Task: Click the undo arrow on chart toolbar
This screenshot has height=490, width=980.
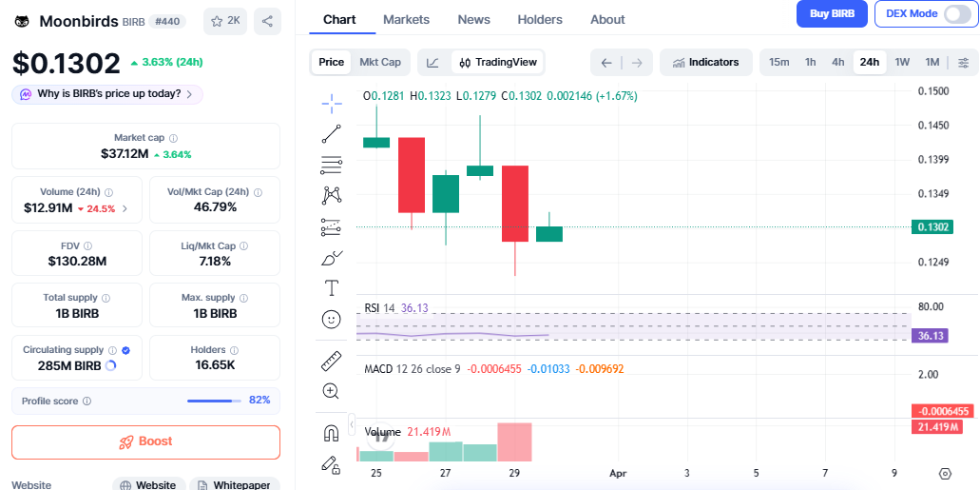Action: click(605, 63)
